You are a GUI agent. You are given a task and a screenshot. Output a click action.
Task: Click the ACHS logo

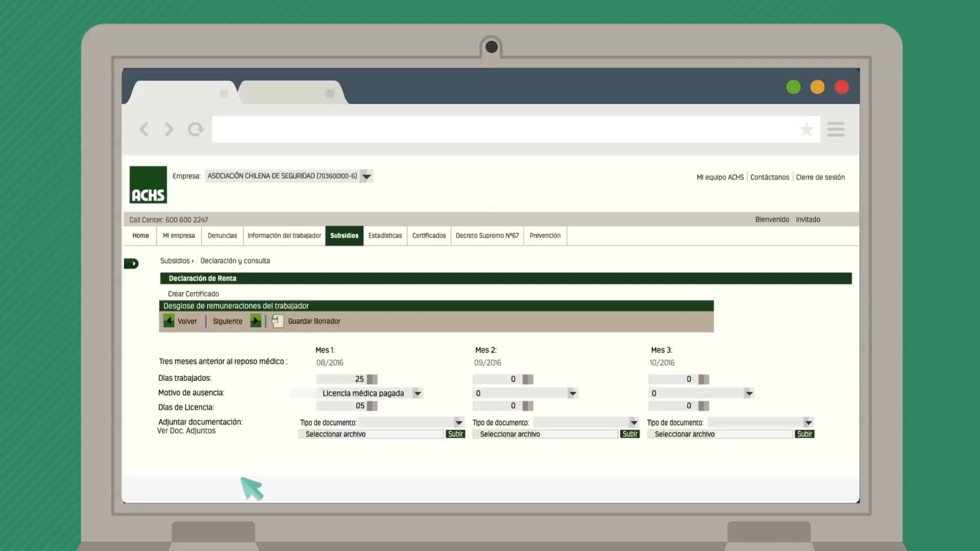(148, 184)
